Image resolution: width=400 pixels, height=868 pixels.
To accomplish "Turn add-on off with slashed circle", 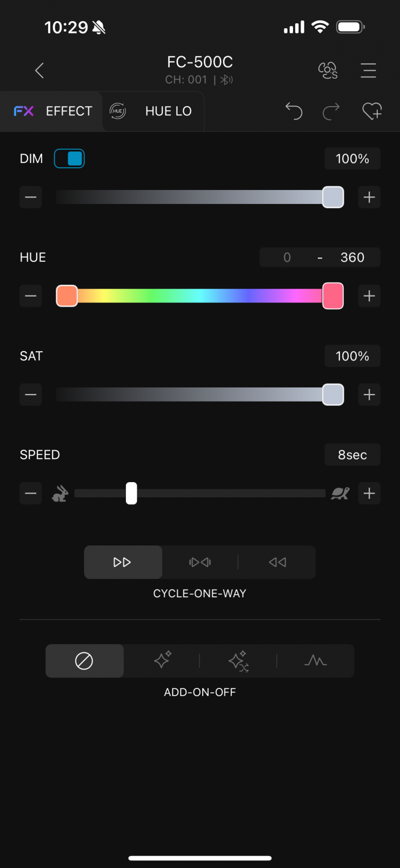I will (84, 661).
